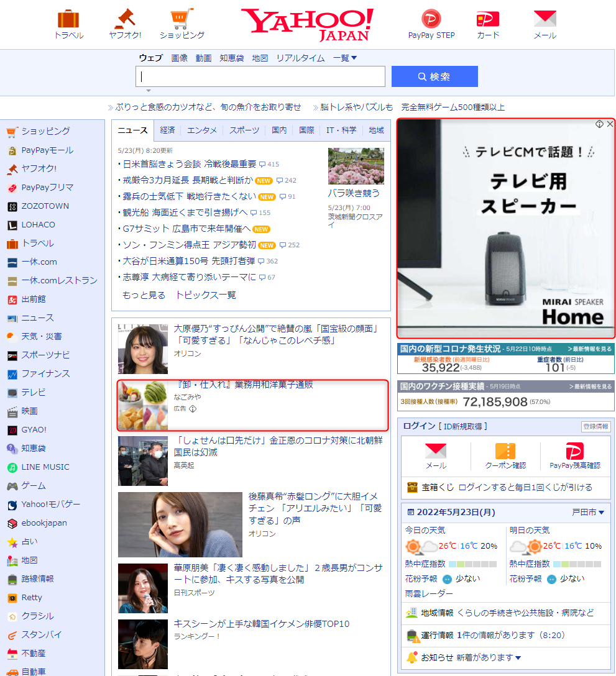Switch to the 地域 news tab
The height and width of the screenshot is (676, 616).
pyautogui.click(x=376, y=130)
